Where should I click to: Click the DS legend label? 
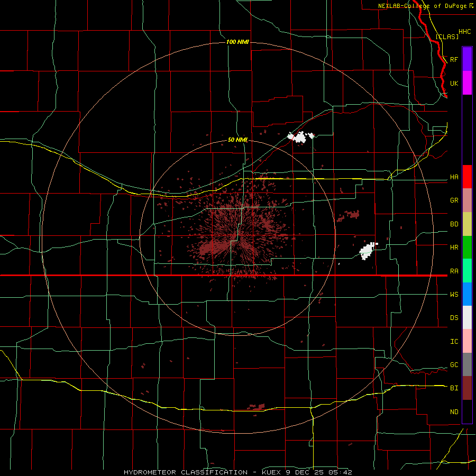454,318
